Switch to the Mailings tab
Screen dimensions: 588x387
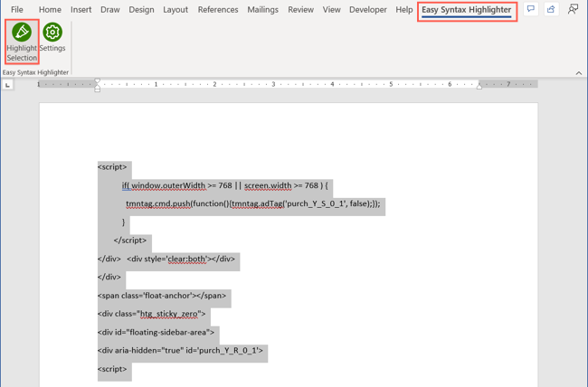(x=262, y=10)
